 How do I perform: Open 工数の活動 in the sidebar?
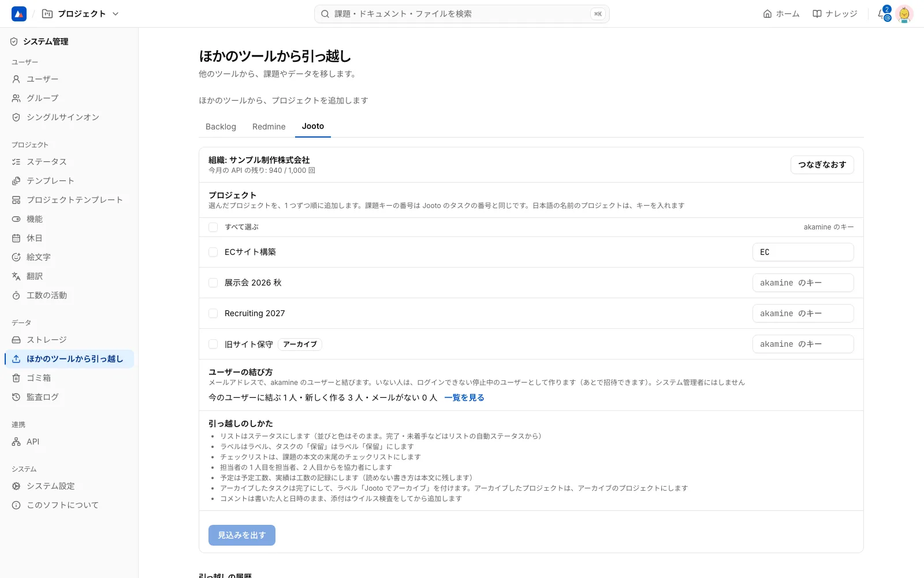(x=69, y=295)
